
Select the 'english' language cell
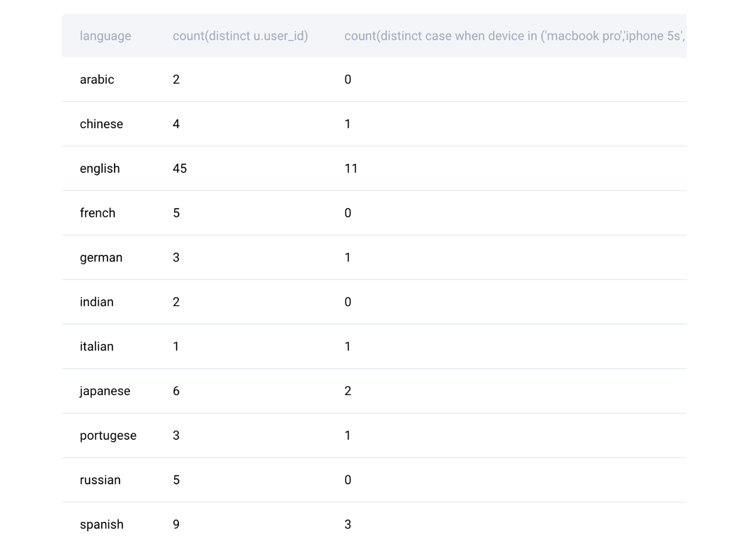coord(100,168)
